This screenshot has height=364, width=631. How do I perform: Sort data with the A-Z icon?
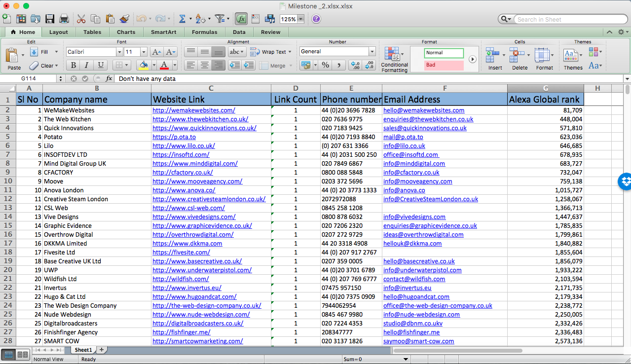[200, 19]
